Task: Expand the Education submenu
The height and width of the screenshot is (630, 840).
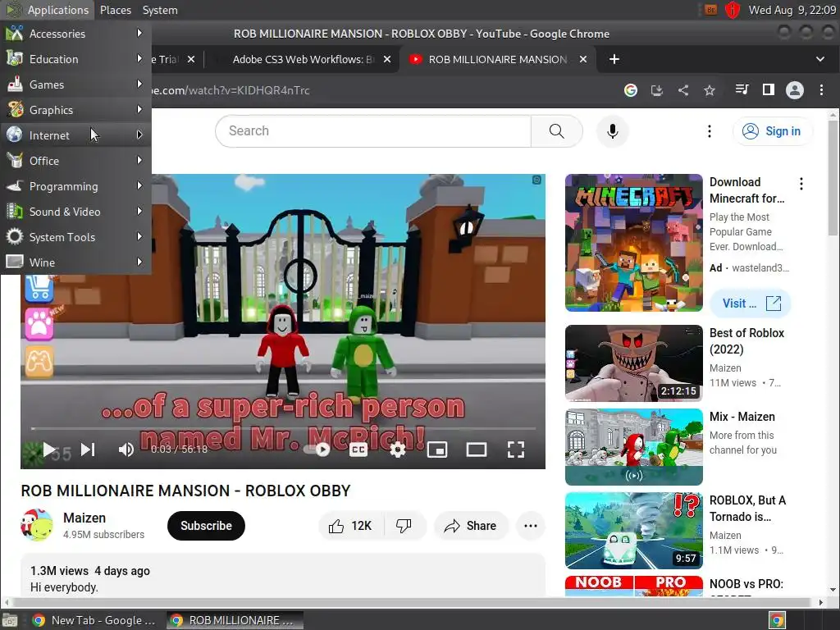Action: 75,59
